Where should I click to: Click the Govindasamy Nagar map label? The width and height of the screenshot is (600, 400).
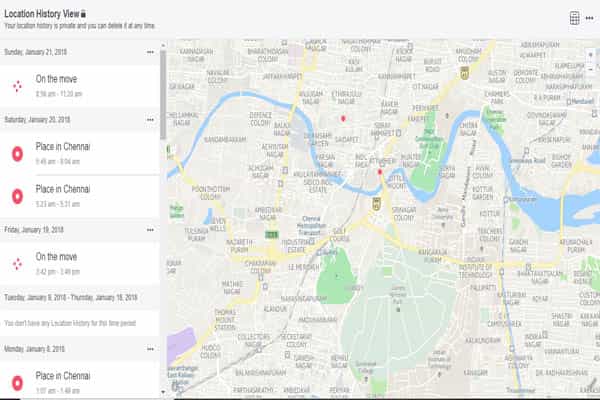[x=547, y=119]
